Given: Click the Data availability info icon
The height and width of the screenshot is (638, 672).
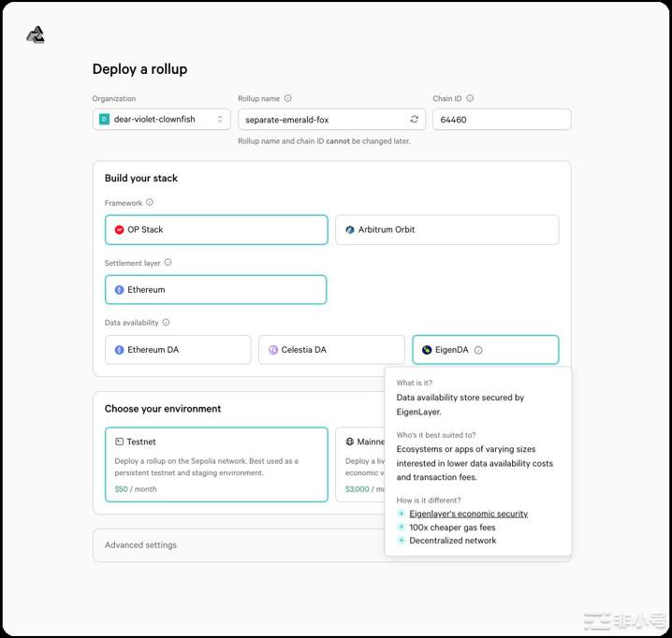Looking at the screenshot, I should click(x=166, y=322).
